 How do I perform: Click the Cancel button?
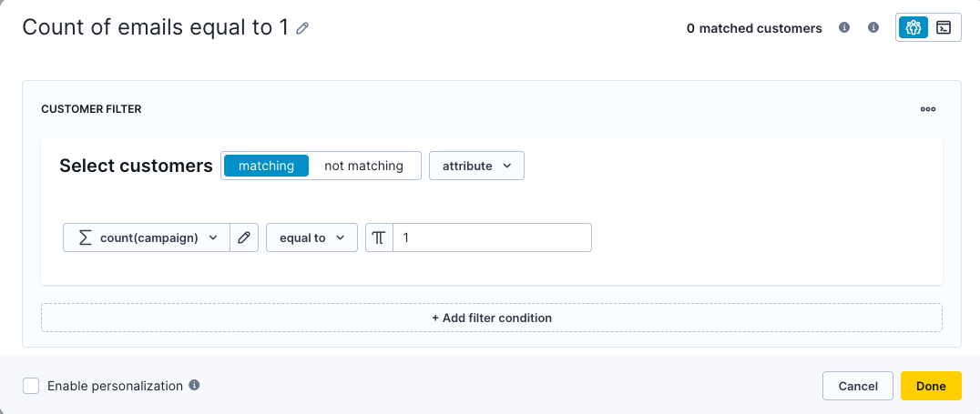pos(858,386)
